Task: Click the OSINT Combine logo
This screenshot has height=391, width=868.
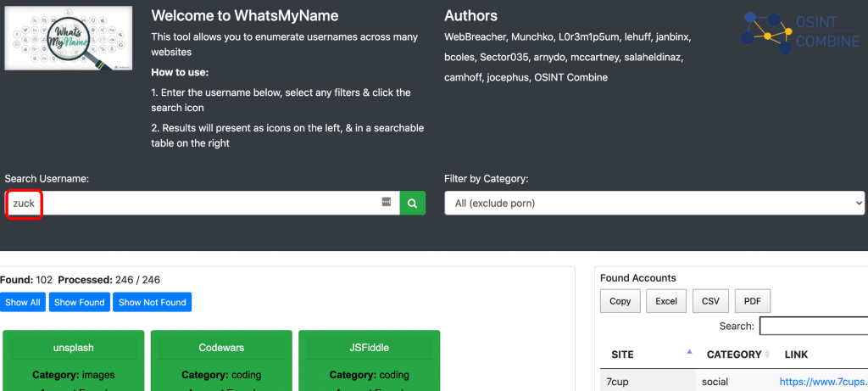Action: pyautogui.click(x=800, y=32)
